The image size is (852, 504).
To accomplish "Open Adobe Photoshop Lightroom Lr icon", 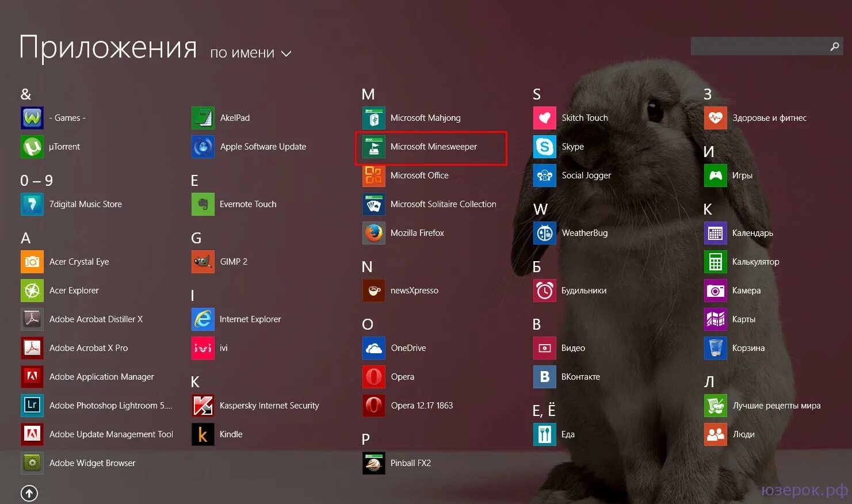I will 32,406.
